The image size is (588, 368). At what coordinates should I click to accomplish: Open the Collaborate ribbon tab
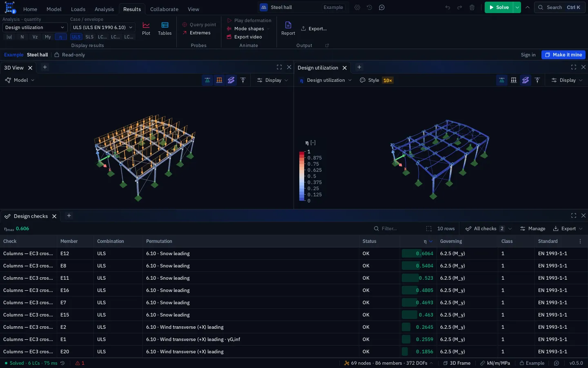coord(164,9)
